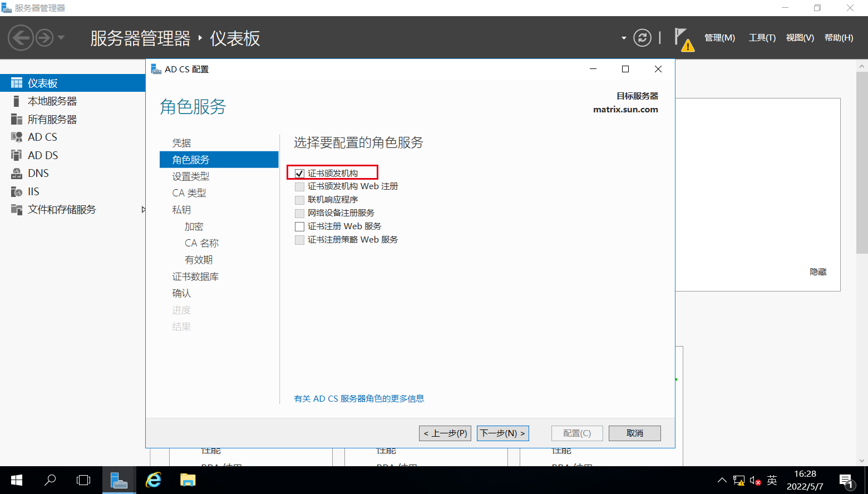
Task: Open Internet Explorer from the taskbar
Action: click(x=154, y=480)
